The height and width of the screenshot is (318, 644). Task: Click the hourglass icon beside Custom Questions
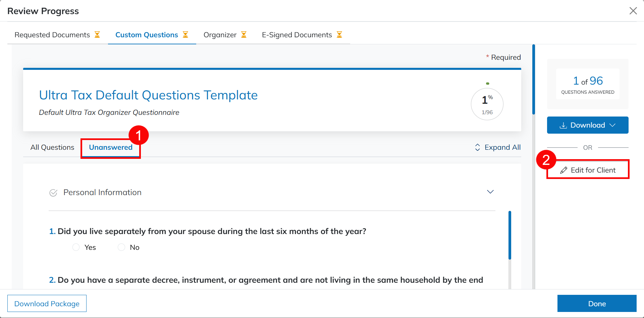click(185, 35)
